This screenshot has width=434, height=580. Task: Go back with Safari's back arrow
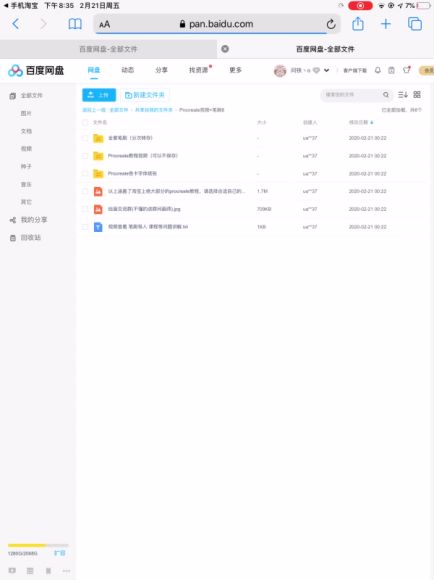point(16,24)
